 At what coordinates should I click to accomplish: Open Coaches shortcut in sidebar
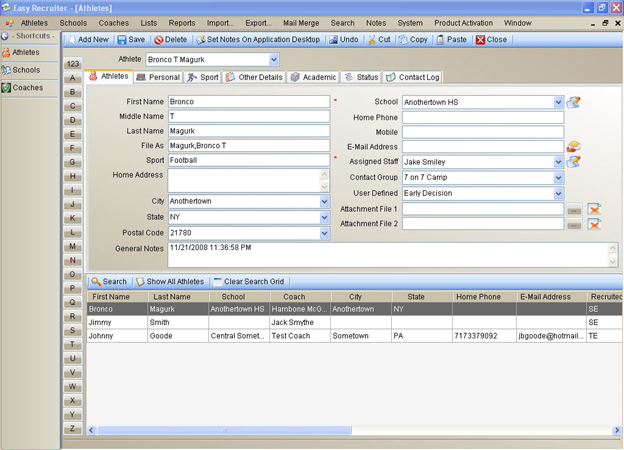click(x=23, y=88)
